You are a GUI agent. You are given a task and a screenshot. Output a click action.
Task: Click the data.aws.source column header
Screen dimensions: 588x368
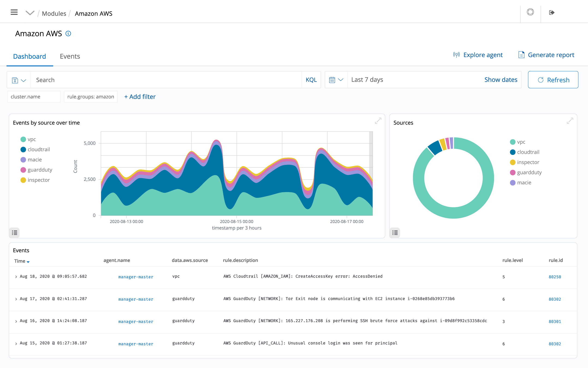(x=190, y=260)
